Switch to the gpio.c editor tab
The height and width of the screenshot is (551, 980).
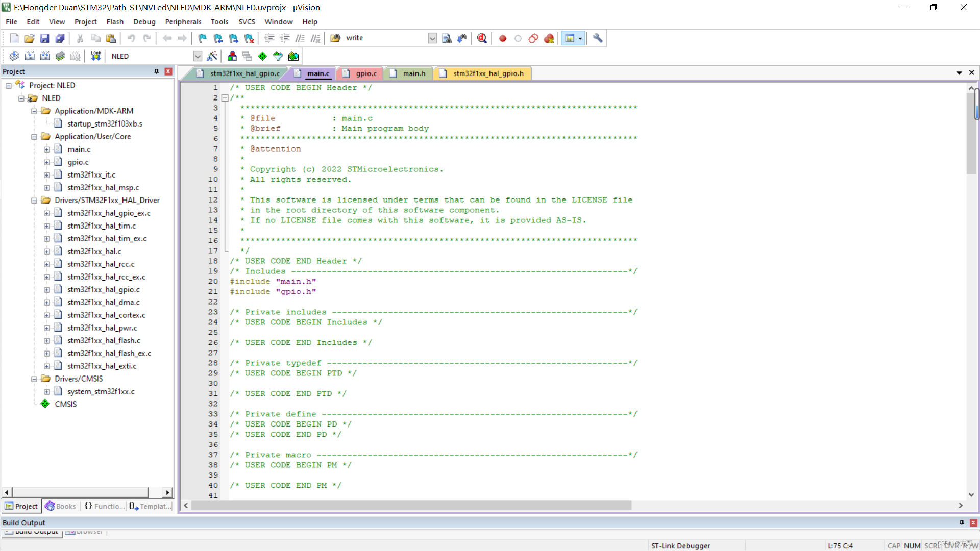click(x=360, y=73)
